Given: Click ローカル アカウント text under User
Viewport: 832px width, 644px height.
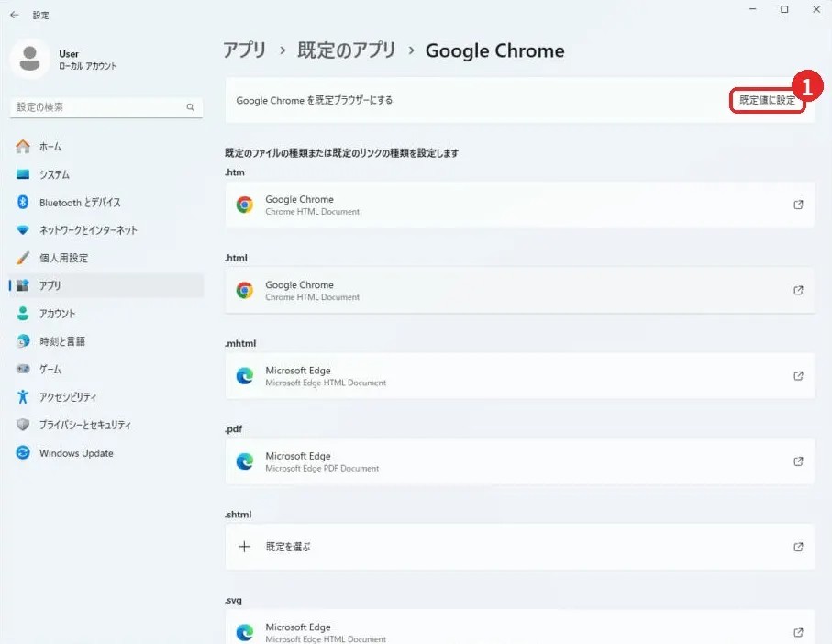Looking at the screenshot, I should tap(87, 66).
